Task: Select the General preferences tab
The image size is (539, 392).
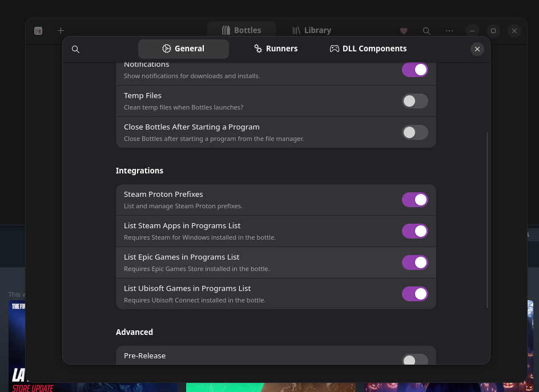Action: coord(183,49)
